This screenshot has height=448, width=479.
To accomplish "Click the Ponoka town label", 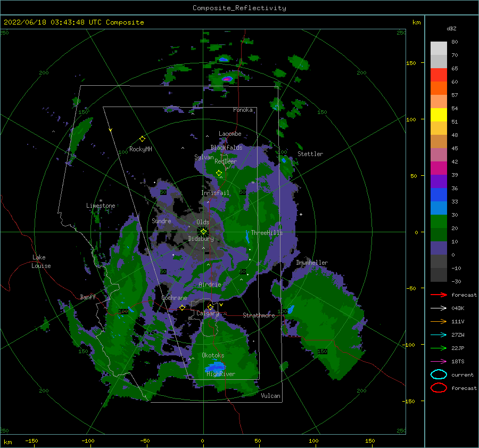I will click(243, 110).
